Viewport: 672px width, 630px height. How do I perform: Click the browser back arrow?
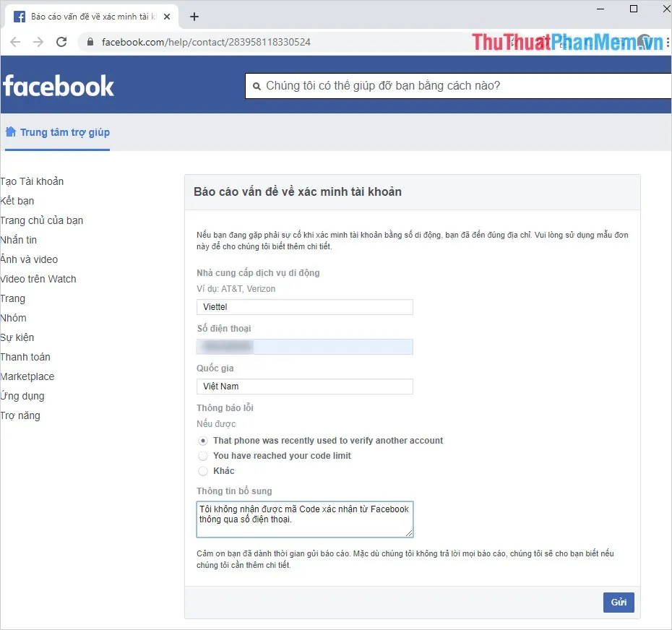point(14,42)
